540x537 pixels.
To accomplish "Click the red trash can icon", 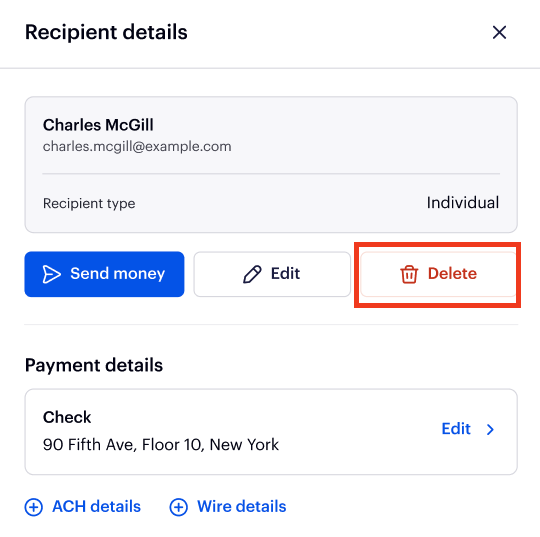I will 409,274.
